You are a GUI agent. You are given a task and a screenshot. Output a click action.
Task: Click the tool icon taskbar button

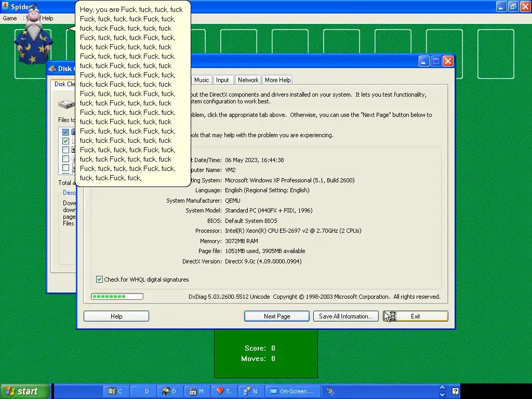click(x=330, y=391)
